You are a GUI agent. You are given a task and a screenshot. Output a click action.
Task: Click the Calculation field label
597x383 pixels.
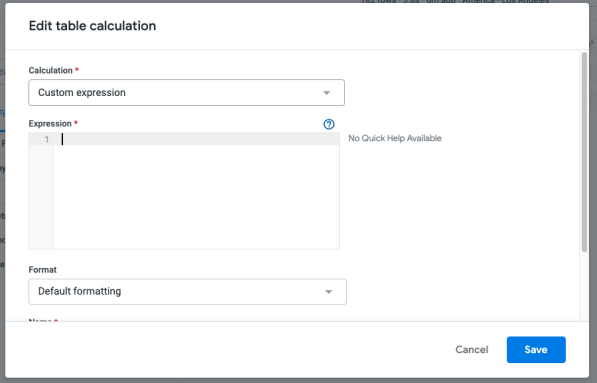click(51, 70)
